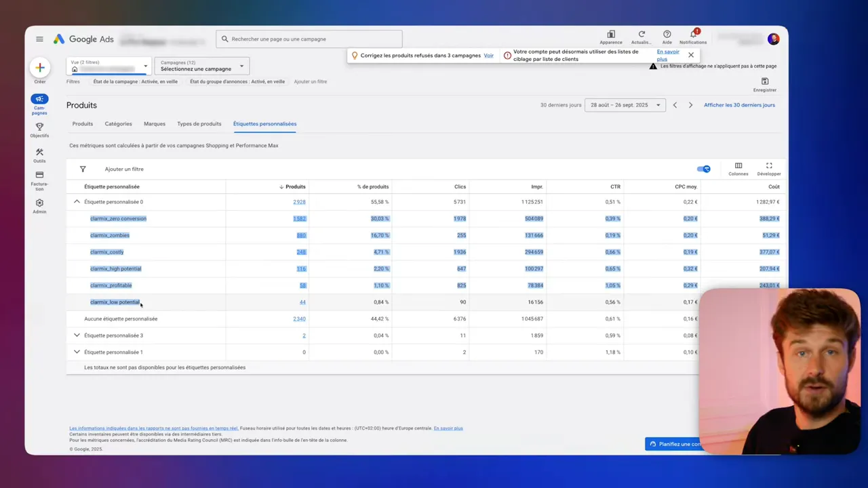Open the Facturation section
This screenshot has height=488, width=868.
tap(39, 179)
